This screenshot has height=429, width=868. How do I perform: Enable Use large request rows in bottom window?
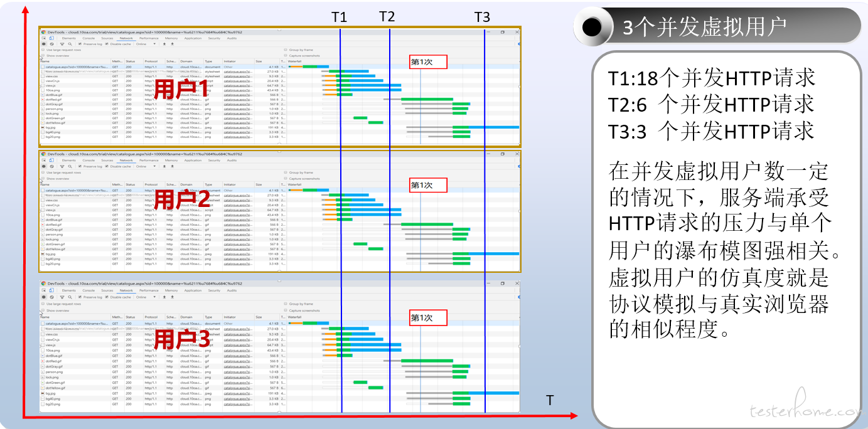coord(43,304)
